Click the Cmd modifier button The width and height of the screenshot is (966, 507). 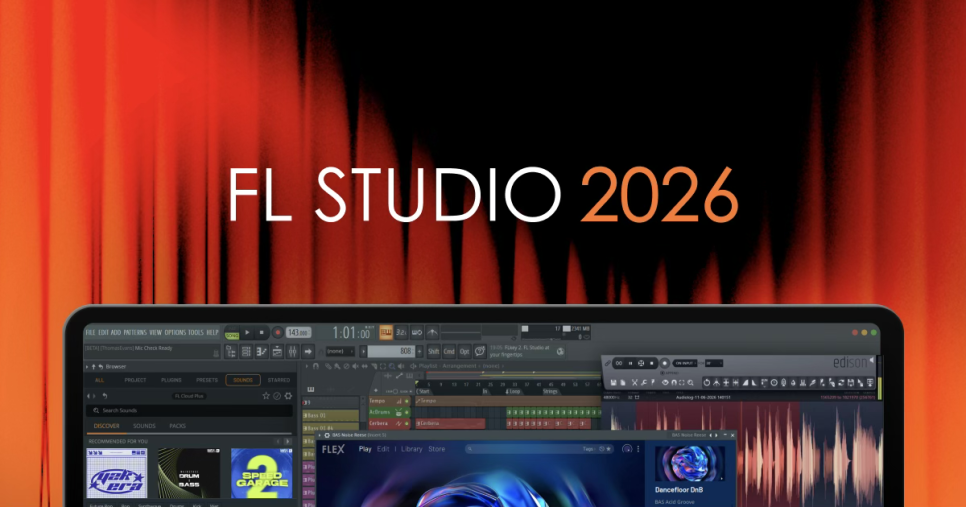[449, 351]
